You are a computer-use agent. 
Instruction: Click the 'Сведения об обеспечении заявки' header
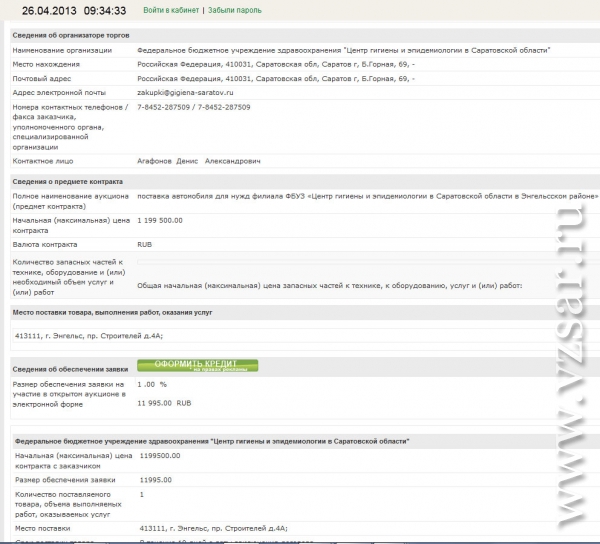pyautogui.click(x=70, y=369)
